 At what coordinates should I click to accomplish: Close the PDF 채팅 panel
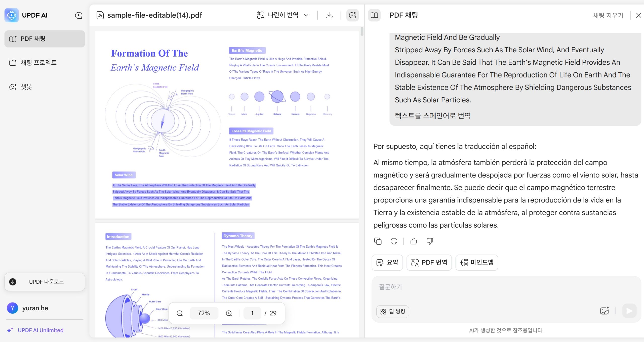click(638, 15)
